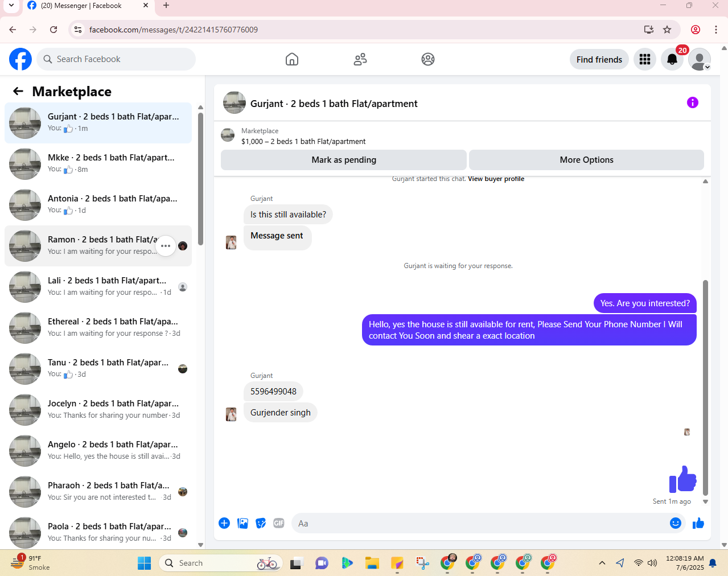
Task: Open Ramon chat options three dots
Action: [x=166, y=246]
